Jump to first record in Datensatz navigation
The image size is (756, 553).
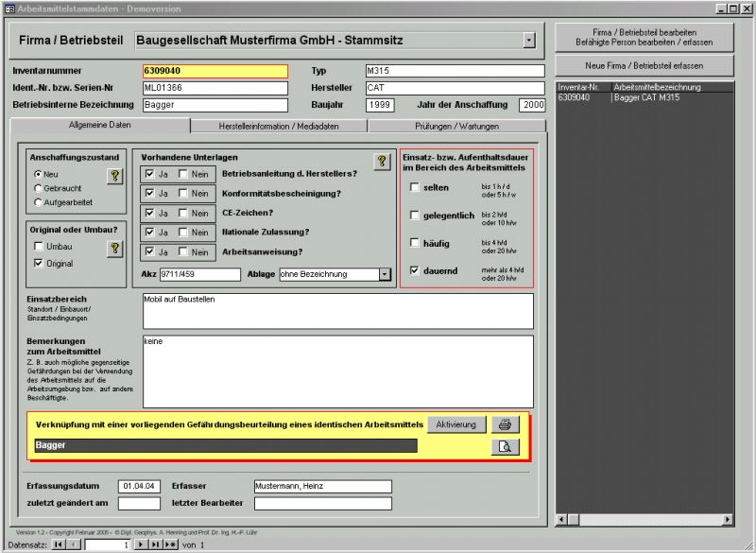tap(59, 545)
